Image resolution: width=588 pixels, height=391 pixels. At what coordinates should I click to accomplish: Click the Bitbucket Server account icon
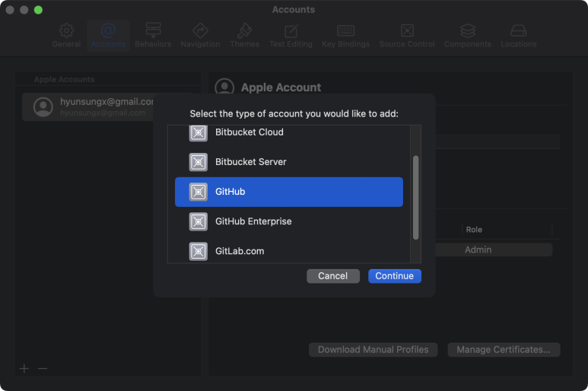(x=198, y=162)
